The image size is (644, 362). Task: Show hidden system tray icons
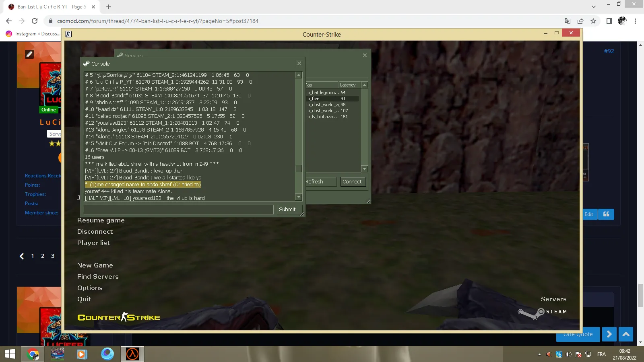click(x=539, y=354)
